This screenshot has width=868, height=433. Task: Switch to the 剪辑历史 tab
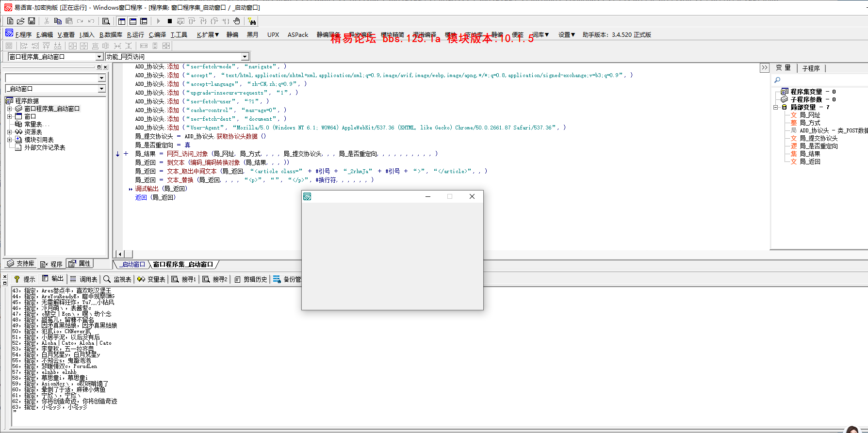point(251,279)
